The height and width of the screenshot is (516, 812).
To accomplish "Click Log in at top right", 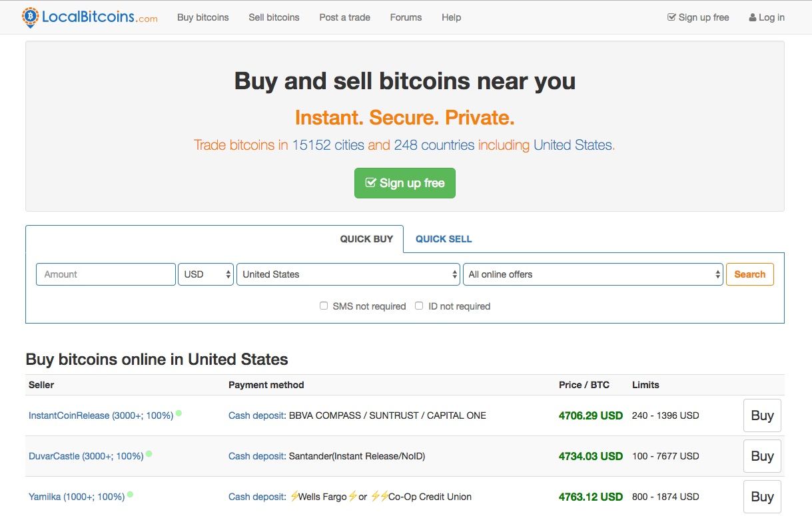I will click(x=767, y=17).
